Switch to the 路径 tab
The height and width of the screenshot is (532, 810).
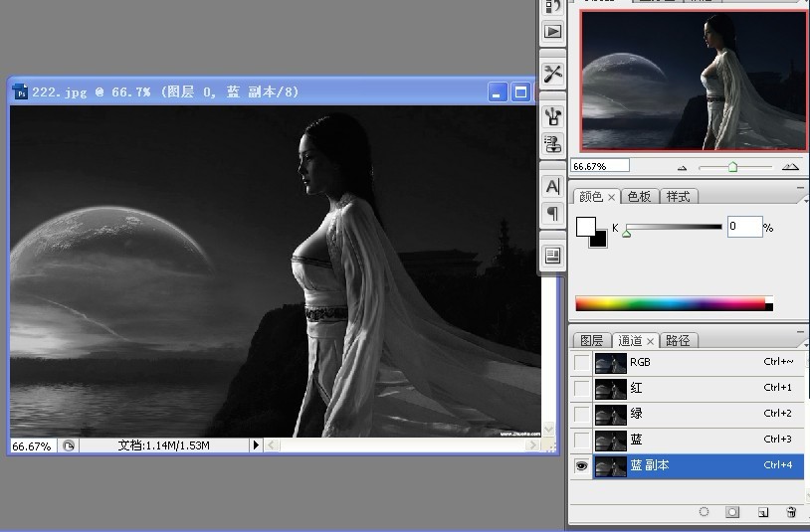click(678, 340)
